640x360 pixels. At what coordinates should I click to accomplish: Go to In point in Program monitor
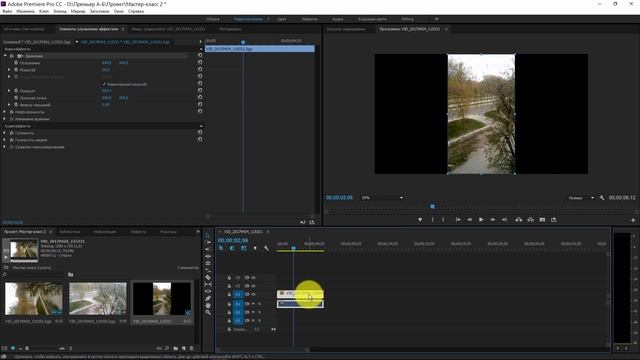coord(458,220)
